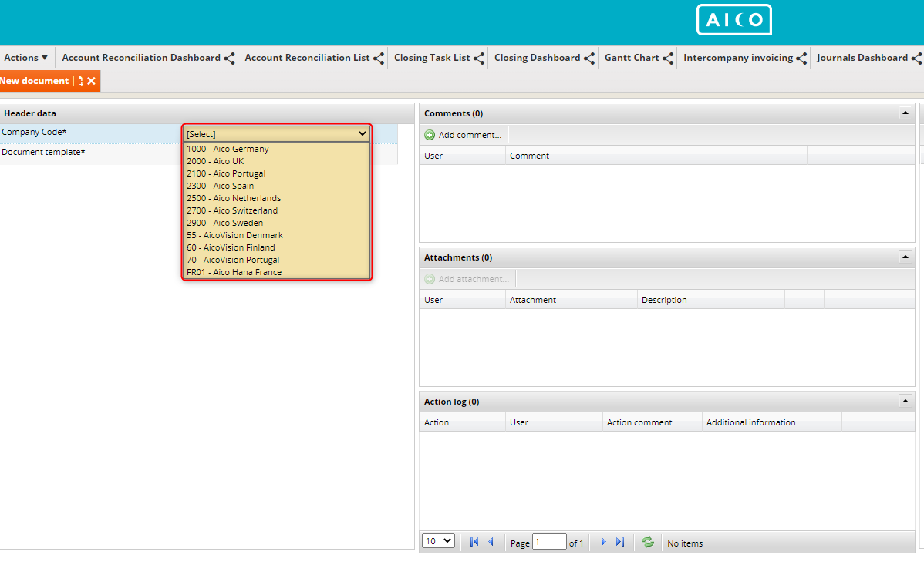Image resolution: width=924 pixels, height=565 pixels.
Task: Open the Intercompany invoicing tab
Action: 738,58
